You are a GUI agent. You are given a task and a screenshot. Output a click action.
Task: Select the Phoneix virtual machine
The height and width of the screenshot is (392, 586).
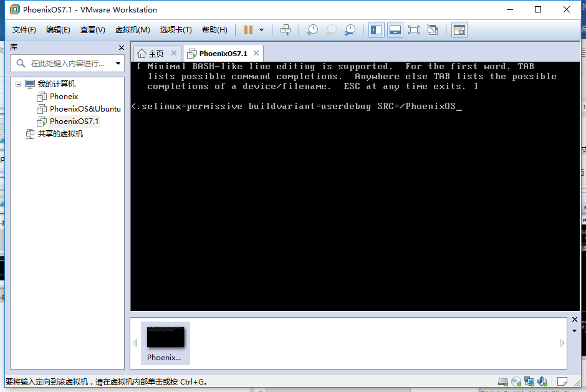[64, 97]
